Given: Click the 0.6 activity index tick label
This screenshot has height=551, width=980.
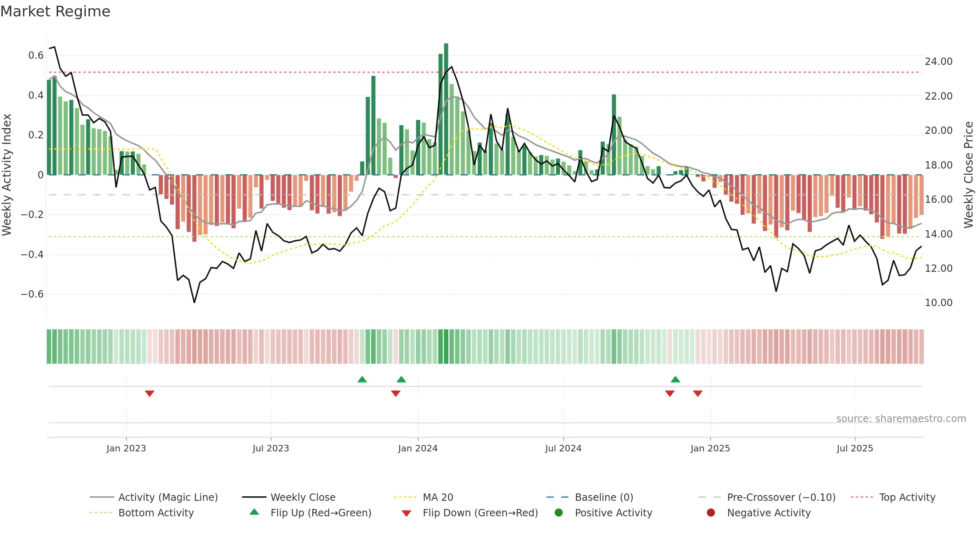Looking at the screenshot, I should pos(36,56).
